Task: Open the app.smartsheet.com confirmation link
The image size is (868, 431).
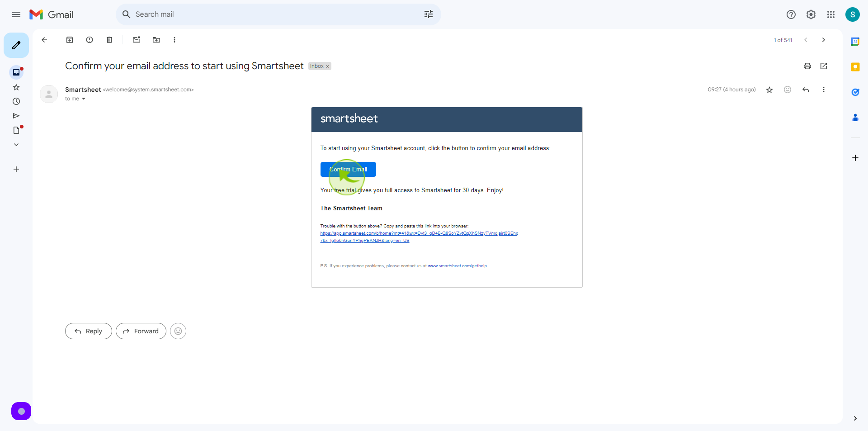Action: [x=419, y=237]
